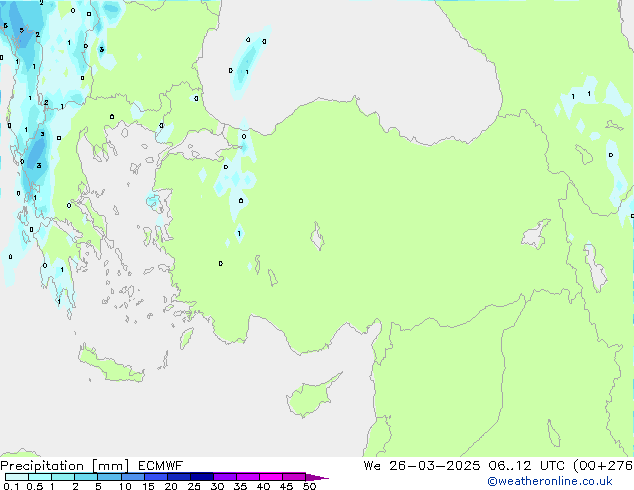This screenshot has height=490, width=634.
Task: Click the legend label "45"
Action: (x=286, y=486)
